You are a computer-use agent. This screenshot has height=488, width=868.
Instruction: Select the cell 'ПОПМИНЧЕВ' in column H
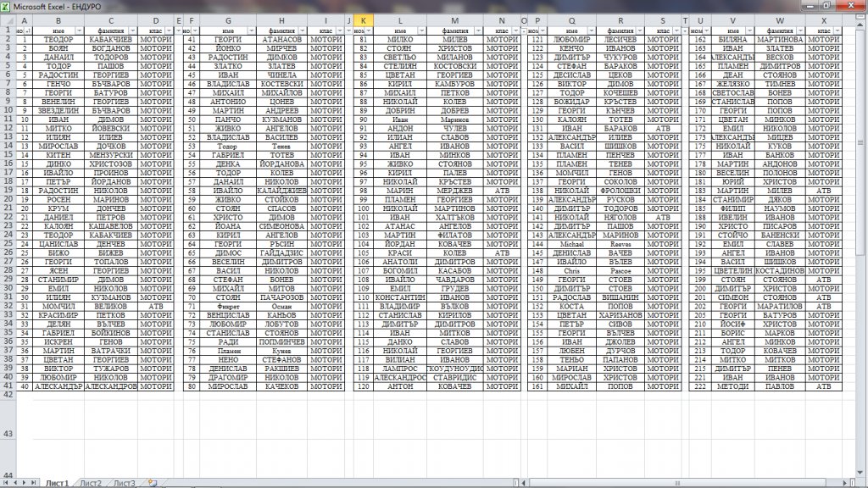click(281, 342)
